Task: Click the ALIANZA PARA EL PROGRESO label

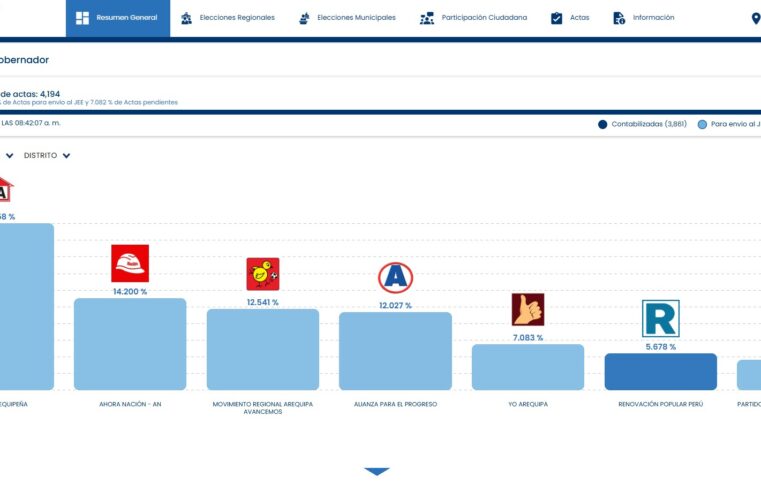Action: pos(396,404)
